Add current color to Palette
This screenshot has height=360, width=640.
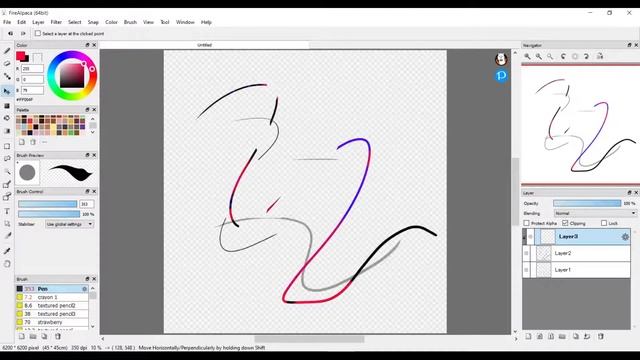[x=22, y=142]
